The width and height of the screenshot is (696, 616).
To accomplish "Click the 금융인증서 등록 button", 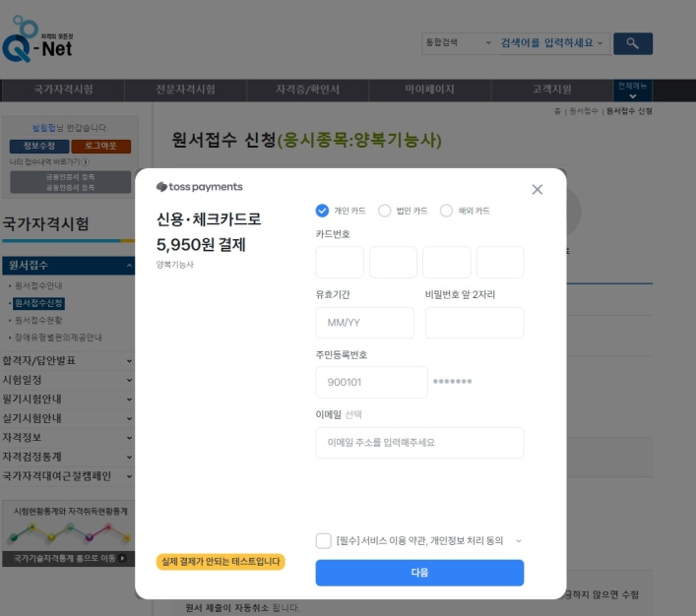I will 70,177.
